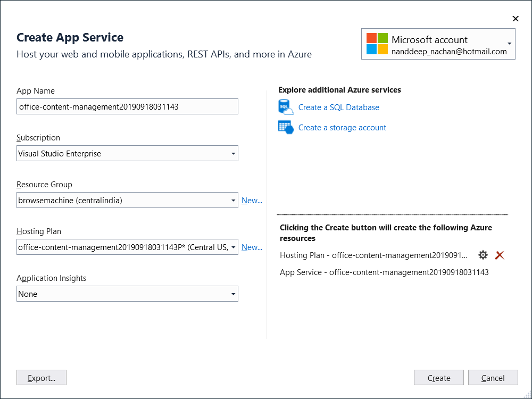Select the App Service resource summary entry

[x=384, y=272]
